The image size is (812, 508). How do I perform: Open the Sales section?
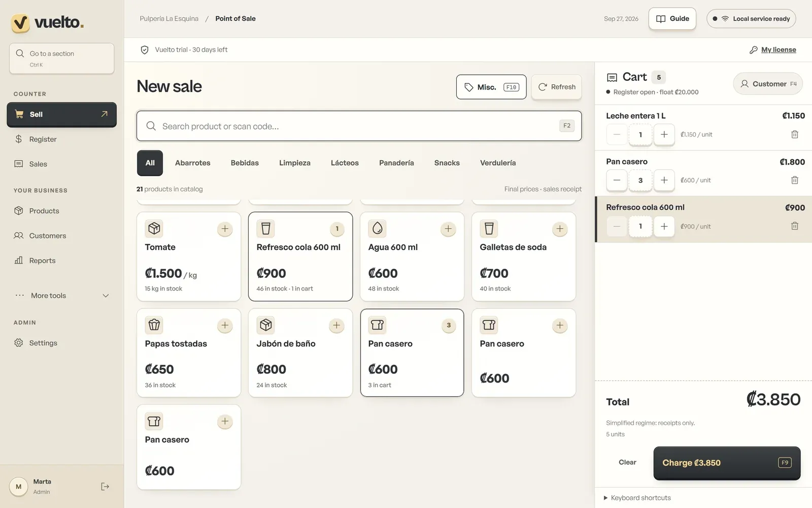(x=61, y=164)
